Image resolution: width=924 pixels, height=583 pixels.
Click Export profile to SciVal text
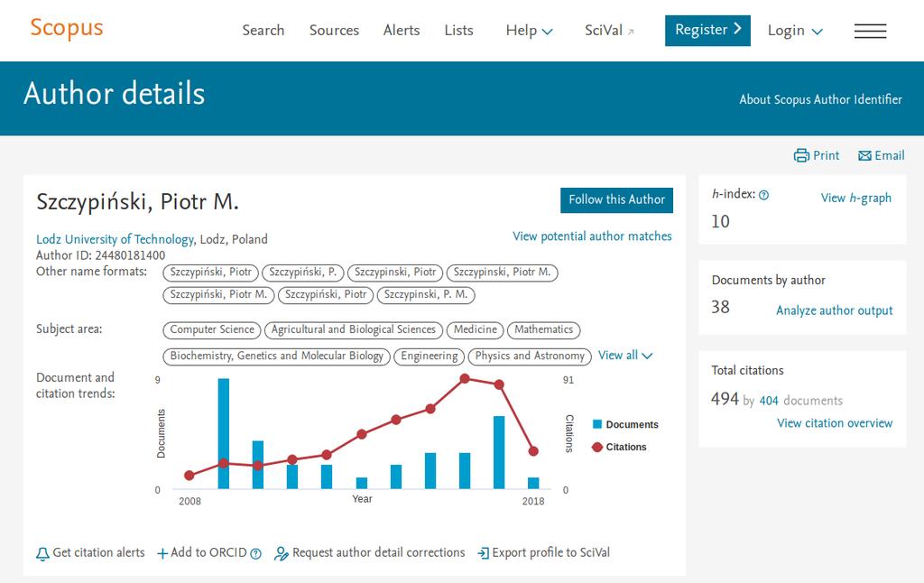click(x=550, y=553)
